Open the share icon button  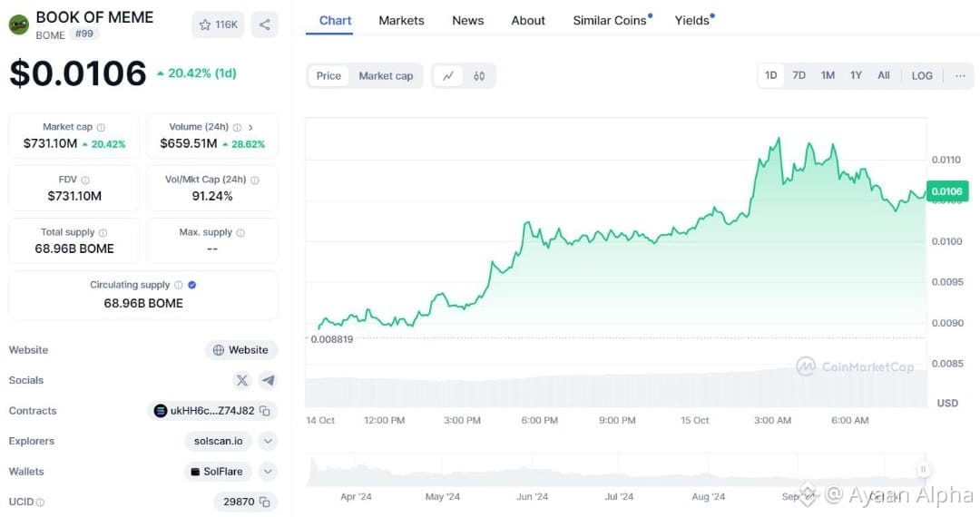[x=265, y=25]
